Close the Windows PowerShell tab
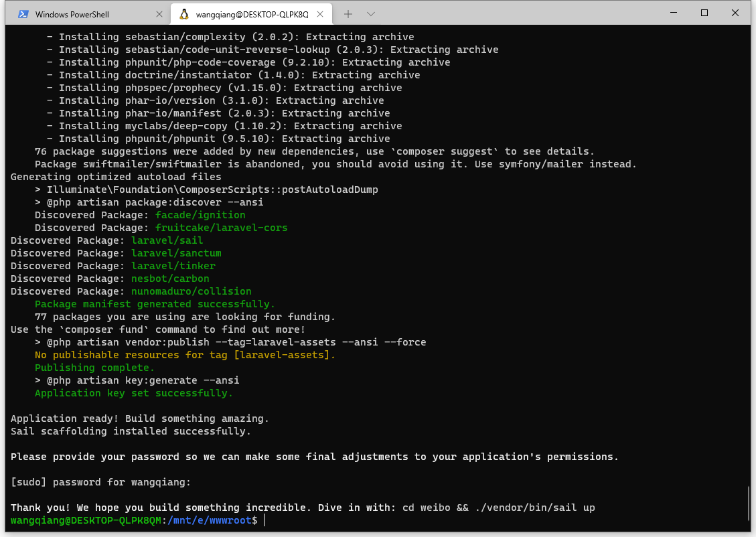 pos(159,14)
